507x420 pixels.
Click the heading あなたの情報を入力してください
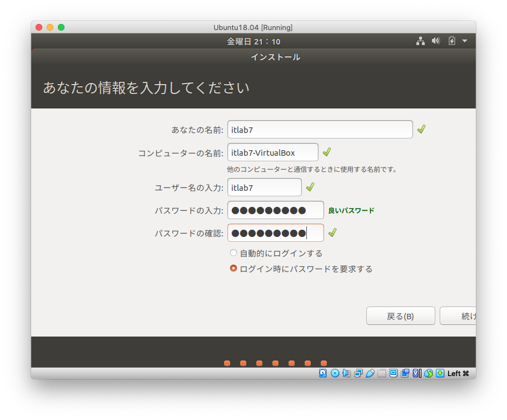pos(146,88)
